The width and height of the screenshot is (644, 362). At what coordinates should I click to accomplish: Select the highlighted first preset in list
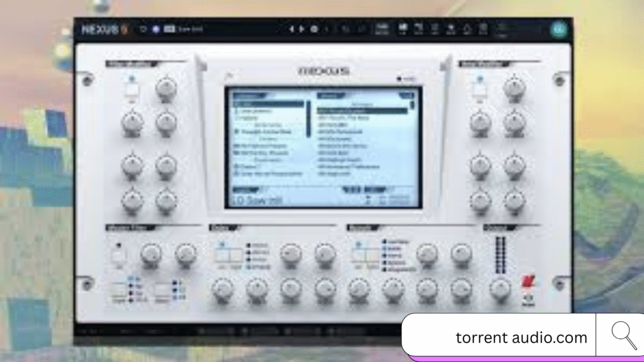pyautogui.click(x=362, y=111)
